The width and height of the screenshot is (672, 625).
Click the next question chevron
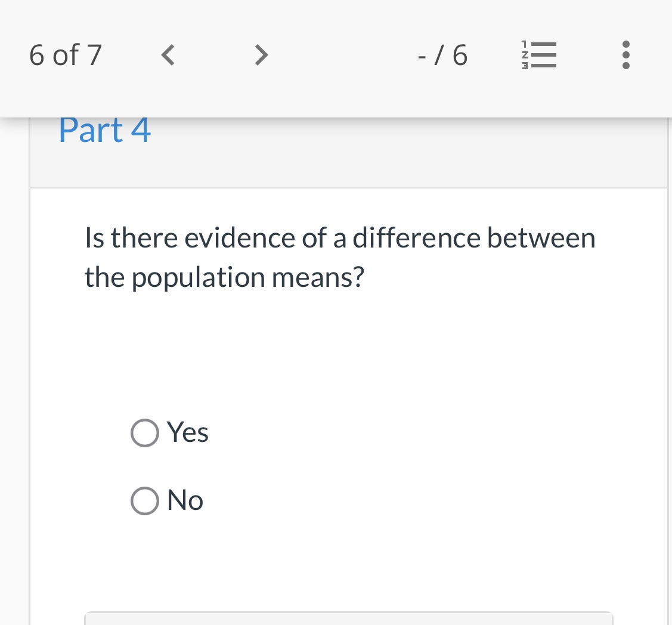[x=261, y=55]
